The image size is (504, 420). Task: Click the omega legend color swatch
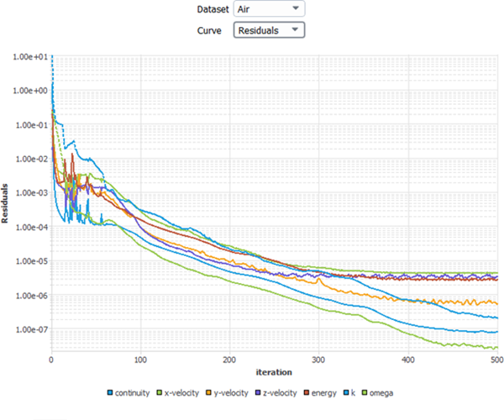(x=365, y=392)
